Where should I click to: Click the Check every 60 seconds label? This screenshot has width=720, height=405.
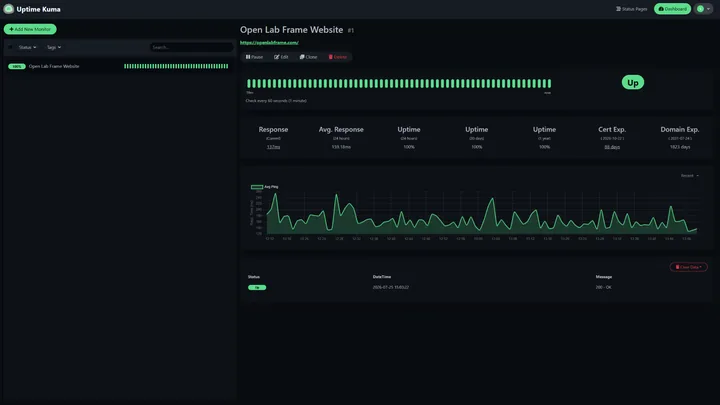276,101
